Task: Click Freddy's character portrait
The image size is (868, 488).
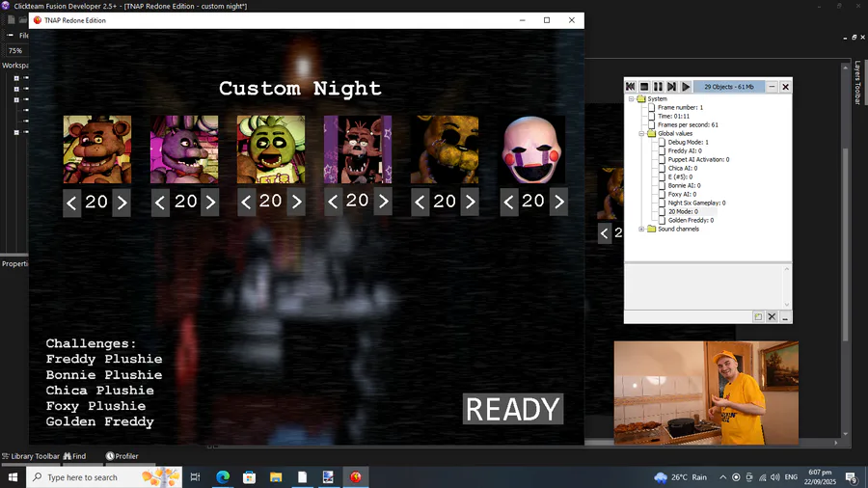Action: tap(96, 149)
